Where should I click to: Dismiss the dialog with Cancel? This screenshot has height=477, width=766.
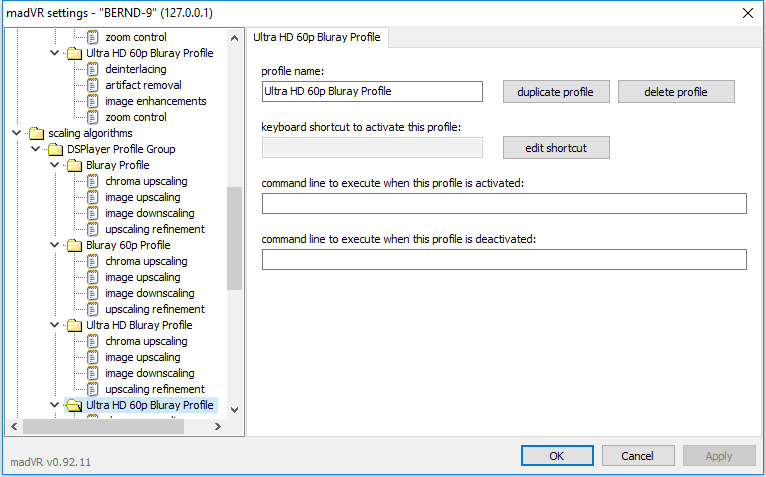[638, 456]
